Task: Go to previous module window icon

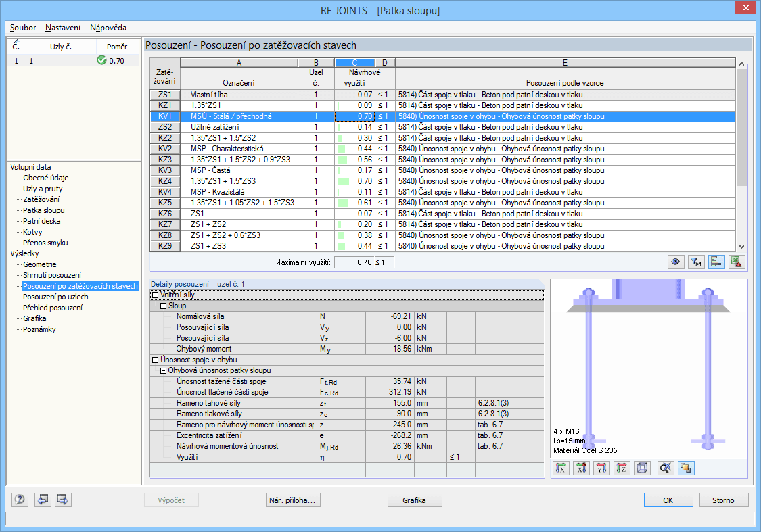Action: pyautogui.click(x=43, y=500)
